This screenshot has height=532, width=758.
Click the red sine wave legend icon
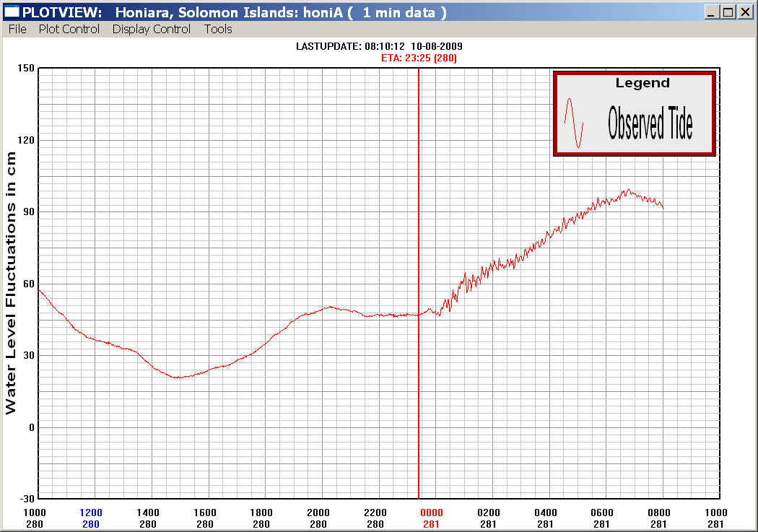pos(573,123)
